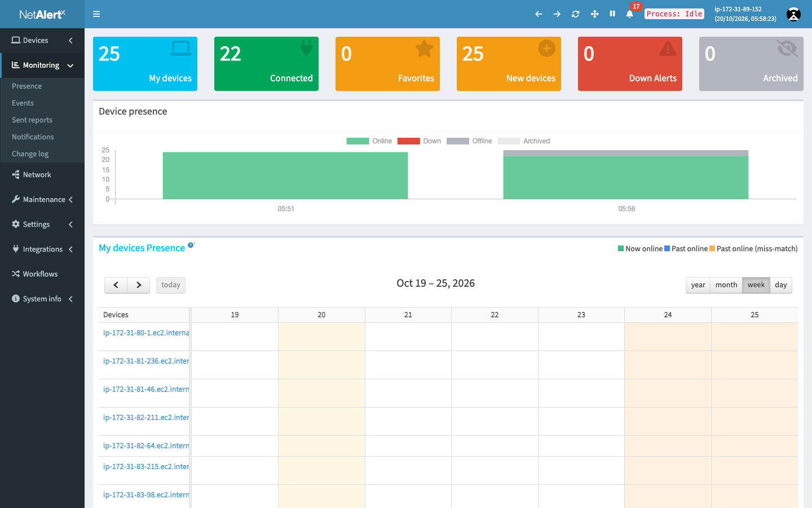Viewport: 812px width, 508px height.
Task: Open device ip-172-31-81-236 link
Action: (146, 361)
